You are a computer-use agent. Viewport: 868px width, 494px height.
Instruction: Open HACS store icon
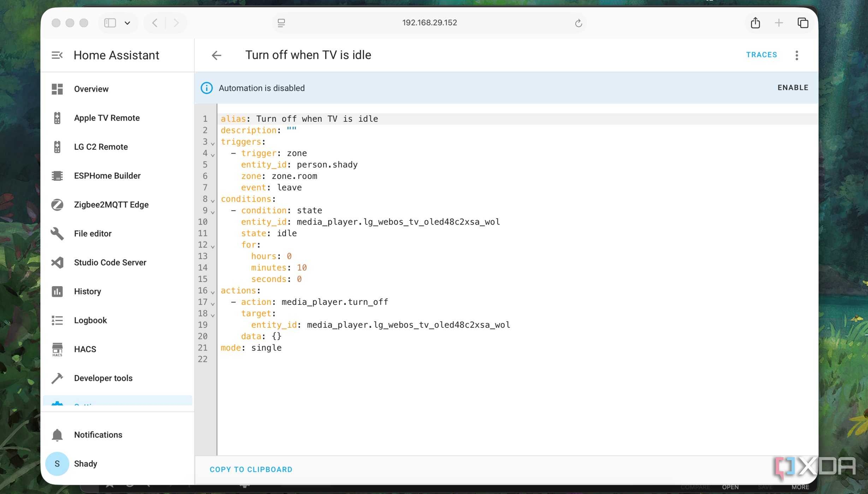click(x=57, y=349)
